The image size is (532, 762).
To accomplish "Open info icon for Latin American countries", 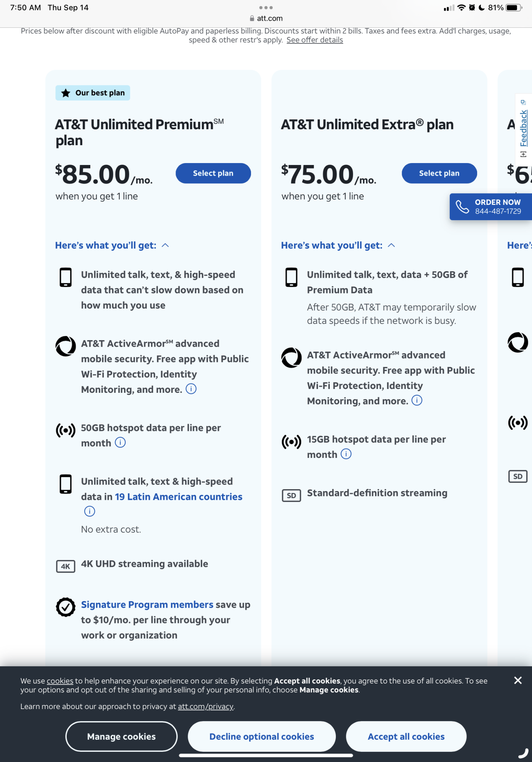I will coord(89,511).
